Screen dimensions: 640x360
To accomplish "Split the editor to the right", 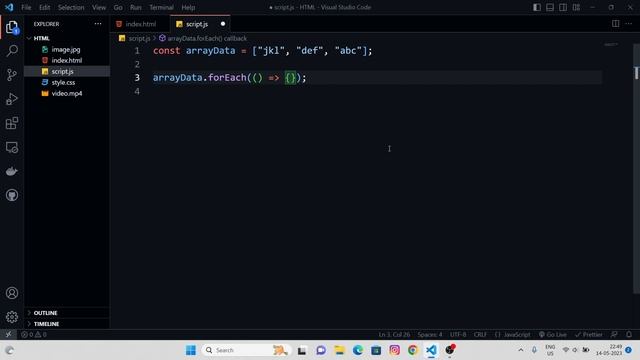I will [x=616, y=24].
